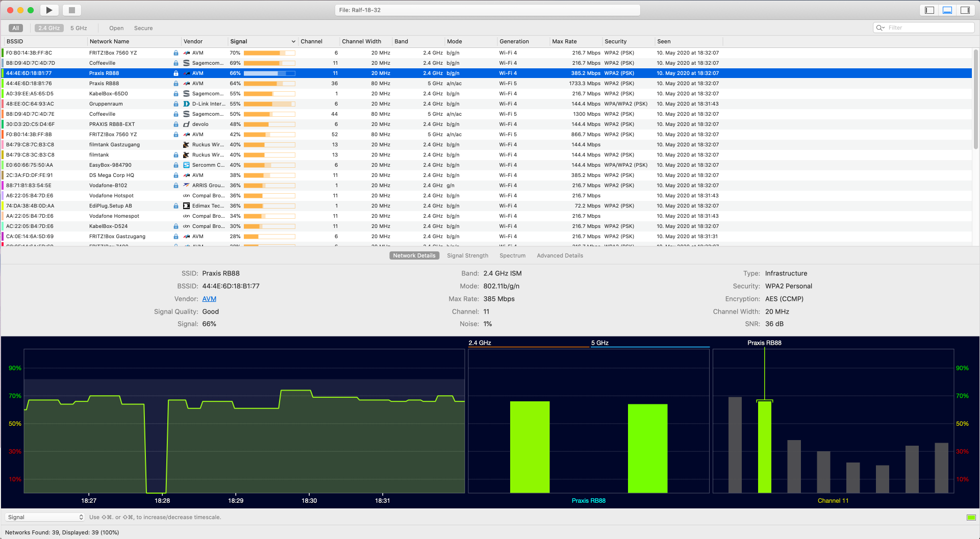This screenshot has width=980, height=539.
Task: Click the 1733.3 Mbps max rate cell
Action: pos(585,84)
